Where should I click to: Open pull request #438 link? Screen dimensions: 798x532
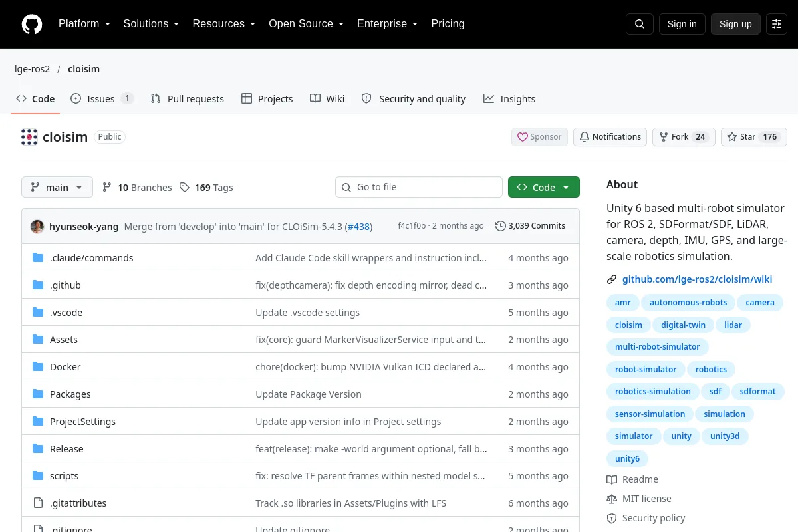pos(358,226)
